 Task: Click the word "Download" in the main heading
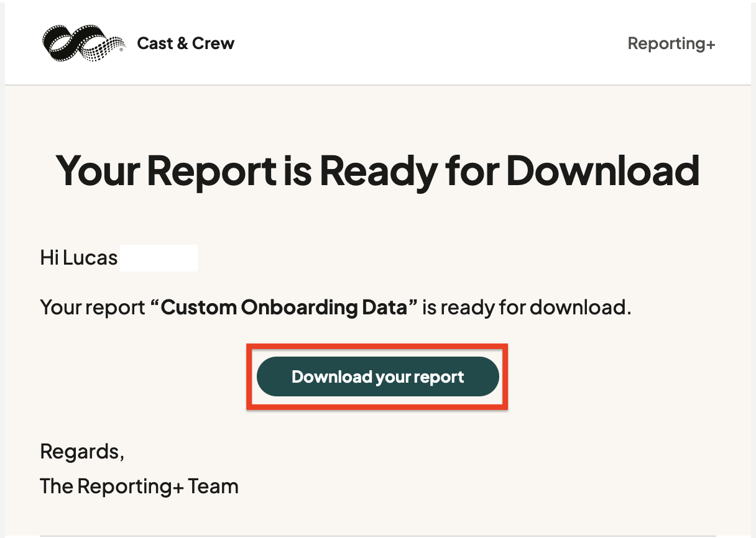pos(603,171)
